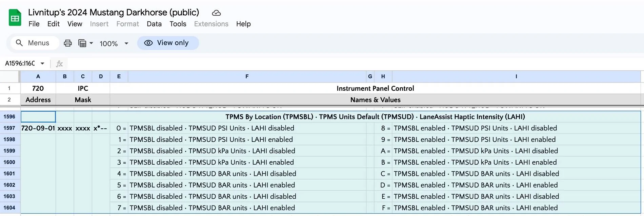Open the 100% zoom dropdown
The image size is (644, 216).
click(x=114, y=43)
